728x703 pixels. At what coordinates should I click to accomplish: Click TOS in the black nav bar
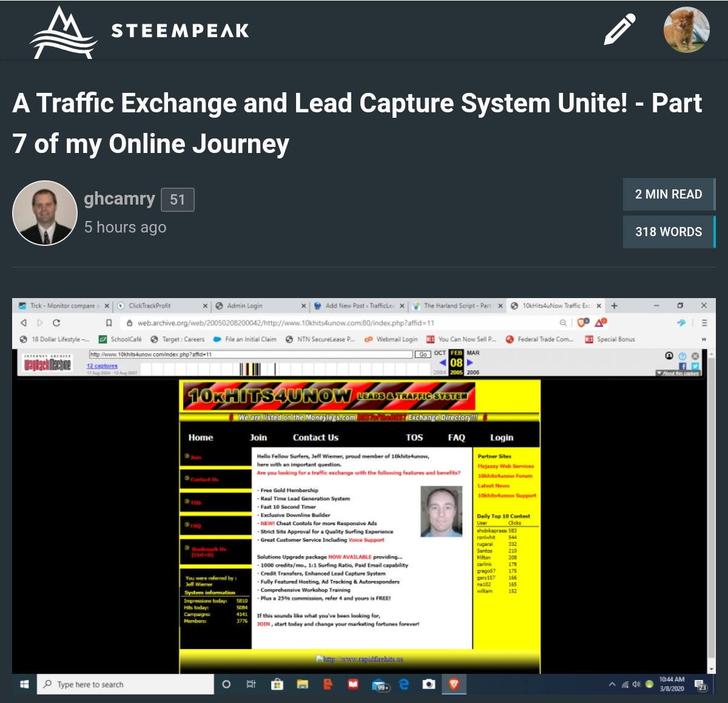[x=414, y=438]
